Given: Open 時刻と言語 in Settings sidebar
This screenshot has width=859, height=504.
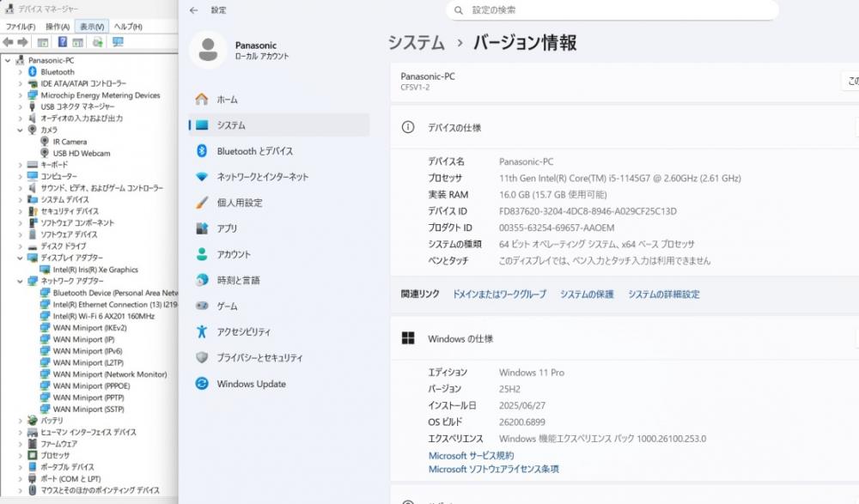Looking at the screenshot, I should click(279, 280).
